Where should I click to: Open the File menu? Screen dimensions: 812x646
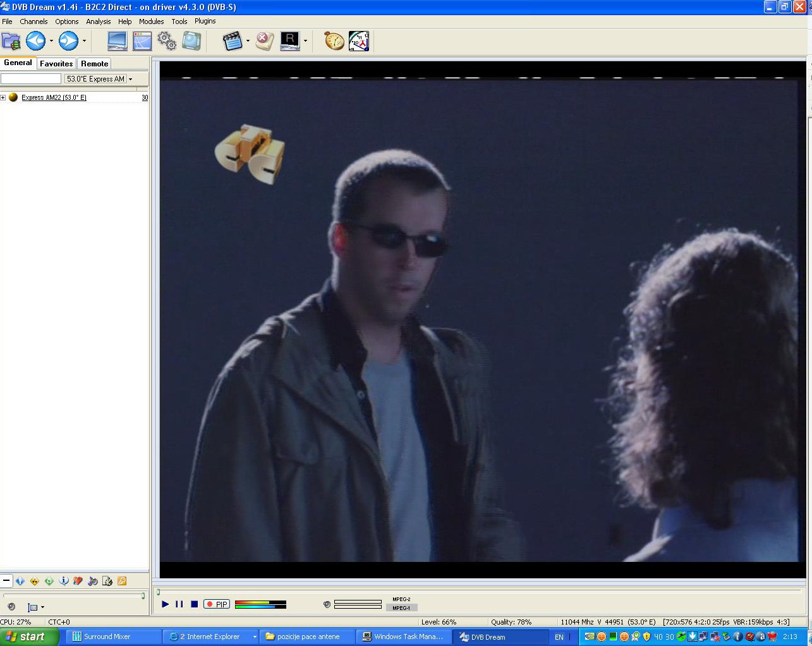[7, 21]
